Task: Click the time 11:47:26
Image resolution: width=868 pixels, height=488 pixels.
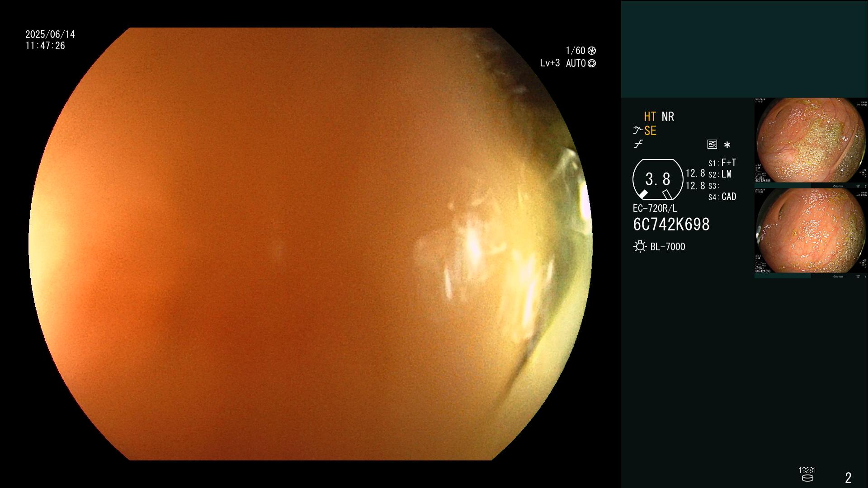Action: 45,46
